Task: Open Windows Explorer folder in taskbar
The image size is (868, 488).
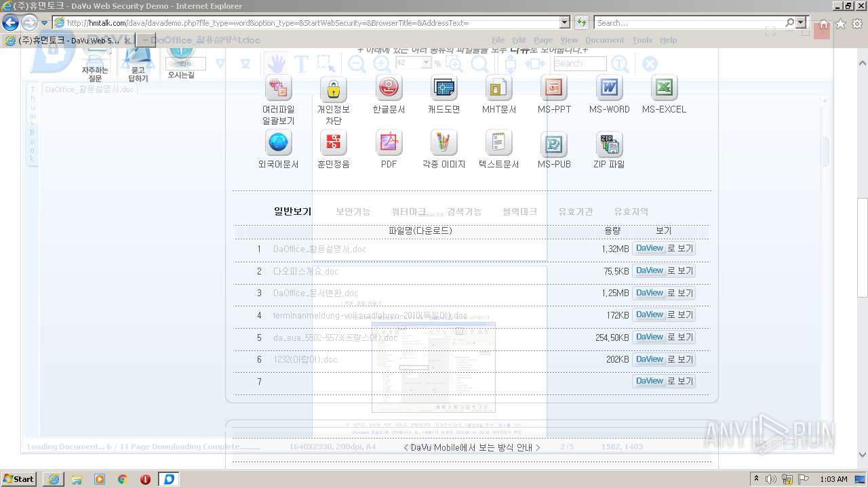Action: pos(77,479)
